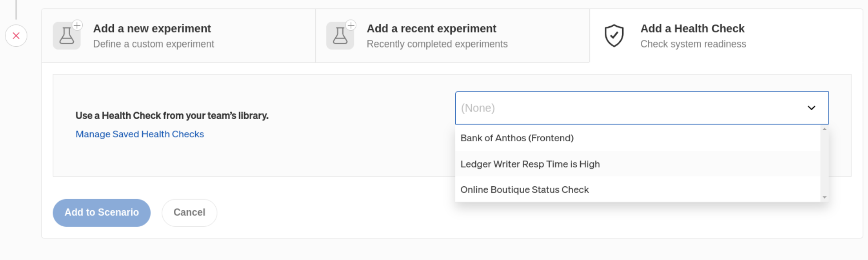This screenshot has width=868, height=260.
Task: Click the plus badge on recent experiment flask
Action: click(x=351, y=25)
